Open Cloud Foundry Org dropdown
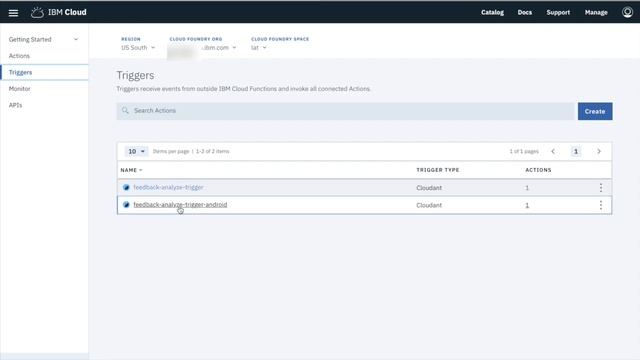Image resolution: width=640 pixels, height=360 pixels. click(203, 48)
